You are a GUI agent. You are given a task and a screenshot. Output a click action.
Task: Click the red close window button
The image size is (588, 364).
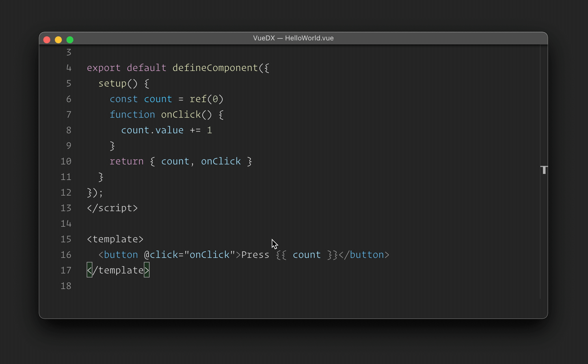[x=47, y=40]
